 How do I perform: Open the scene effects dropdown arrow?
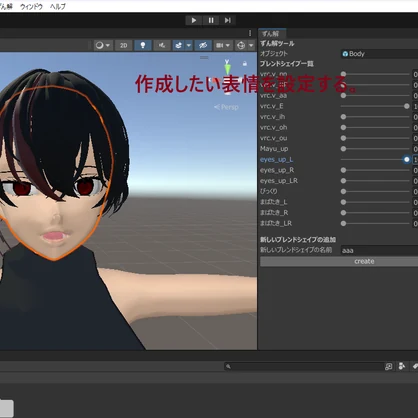pos(189,45)
